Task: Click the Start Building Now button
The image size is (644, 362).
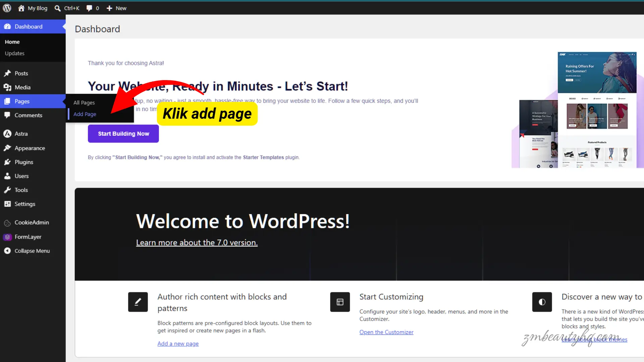Action: pos(123,133)
